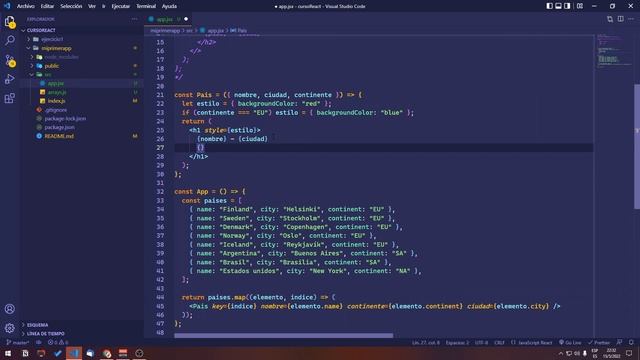
Task: Open editor more actions ellipsis
Action: pos(631,19)
